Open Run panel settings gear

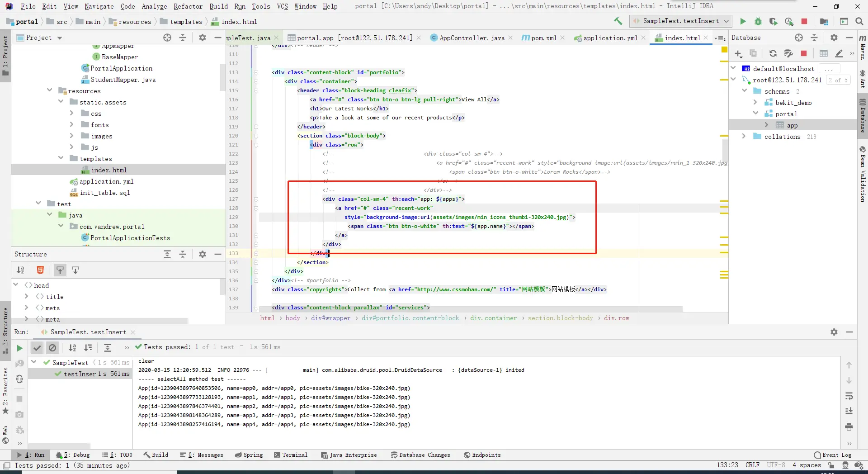pos(834,332)
